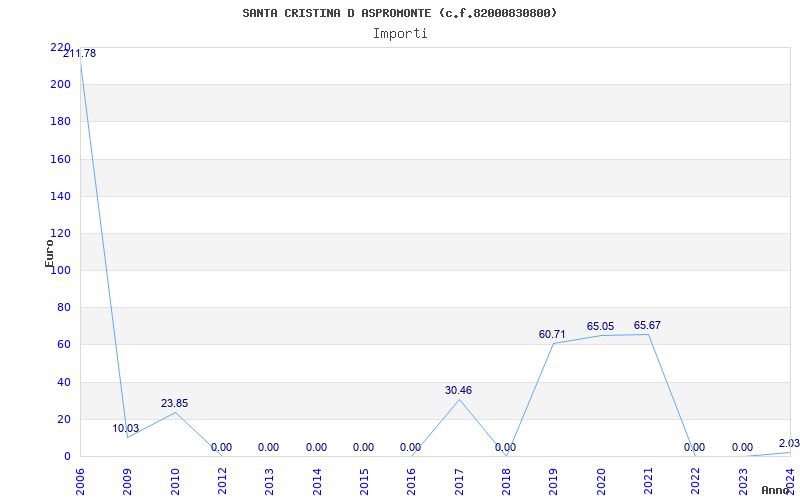Image resolution: width=800 pixels, height=500 pixels.
Task: Select the 140 y-axis tick label
Action: pyautogui.click(x=60, y=196)
